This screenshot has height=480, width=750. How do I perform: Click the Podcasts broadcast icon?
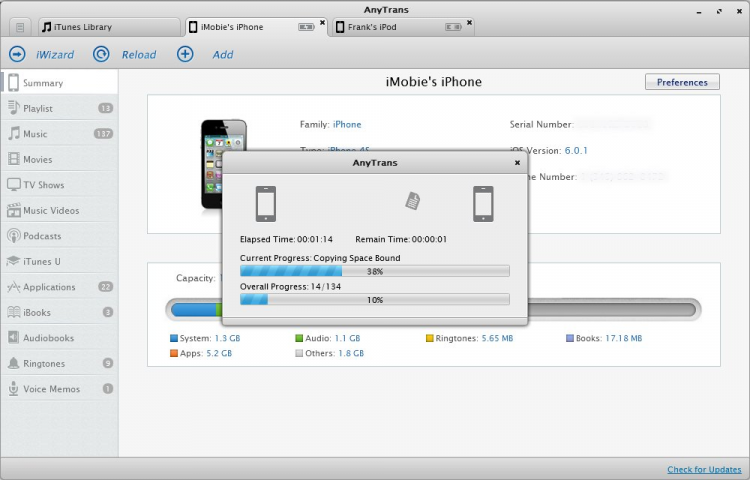(x=13, y=235)
